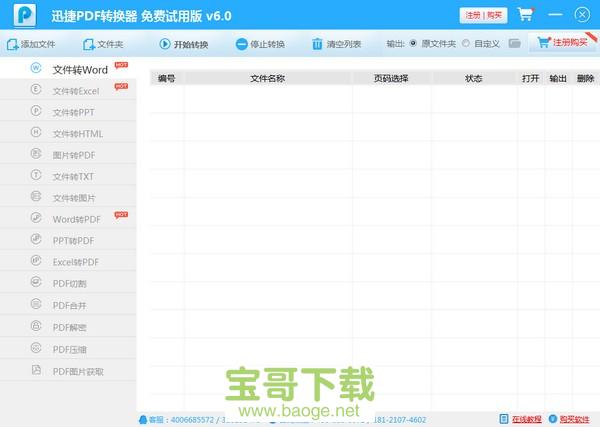
Task: Click the 清空列表 label
Action: pyautogui.click(x=344, y=44)
